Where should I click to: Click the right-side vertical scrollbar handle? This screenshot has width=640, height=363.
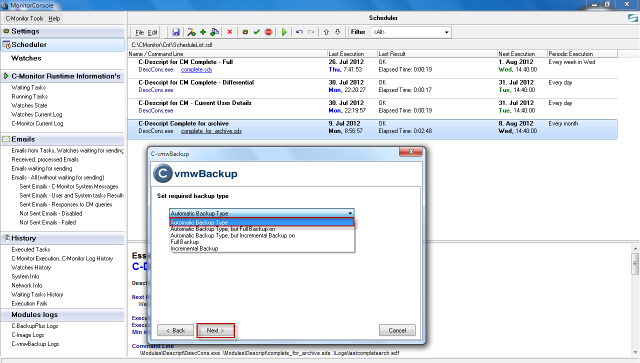tap(635, 264)
